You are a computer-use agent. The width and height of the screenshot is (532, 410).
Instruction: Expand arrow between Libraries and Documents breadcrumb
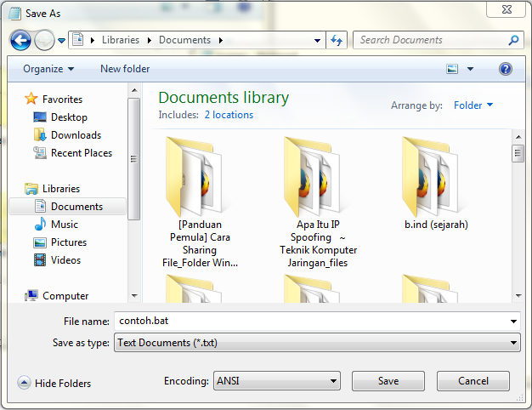[150, 41]
